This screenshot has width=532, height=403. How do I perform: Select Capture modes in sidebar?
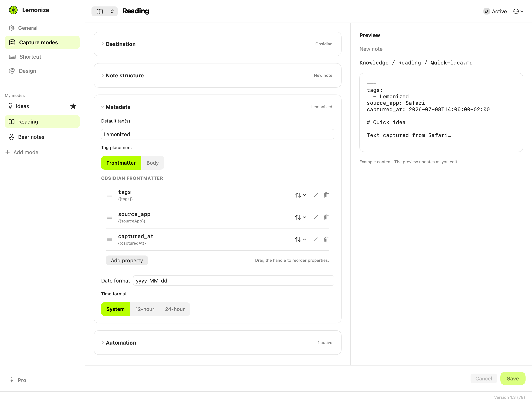(x=42, y=42)
